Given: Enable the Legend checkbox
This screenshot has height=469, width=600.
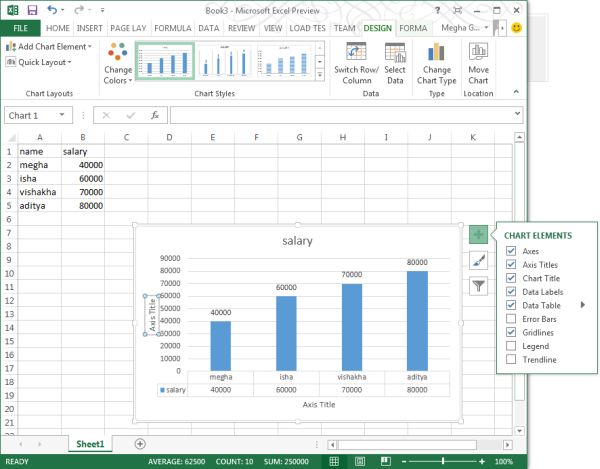Looking at the screenshot, I should click(x=511, y=346).
